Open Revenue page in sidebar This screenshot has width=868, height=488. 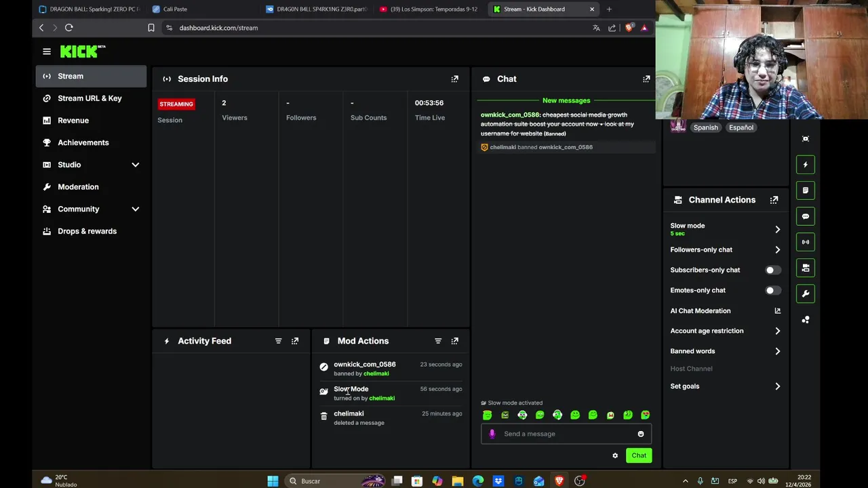pos(91,121)
